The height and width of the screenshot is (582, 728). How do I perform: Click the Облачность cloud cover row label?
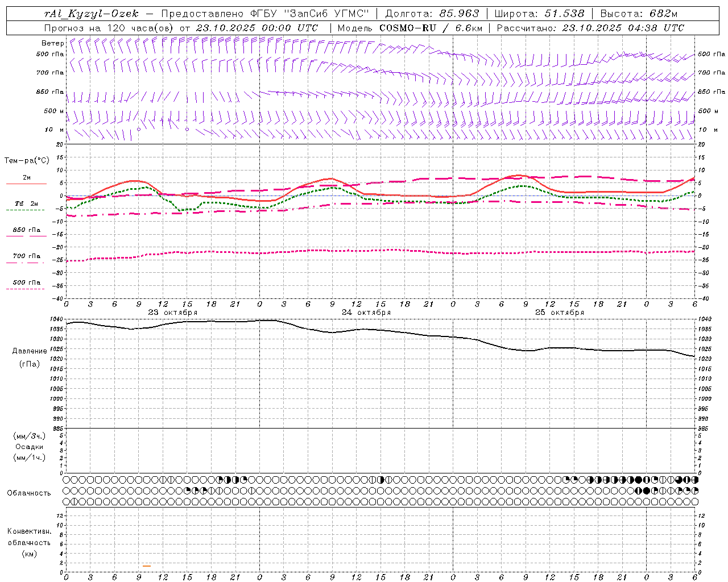coord(29,493)
